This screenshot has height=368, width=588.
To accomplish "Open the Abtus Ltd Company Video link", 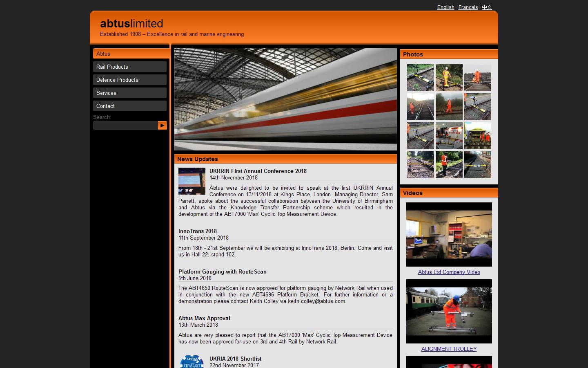I will click(449, 272).
